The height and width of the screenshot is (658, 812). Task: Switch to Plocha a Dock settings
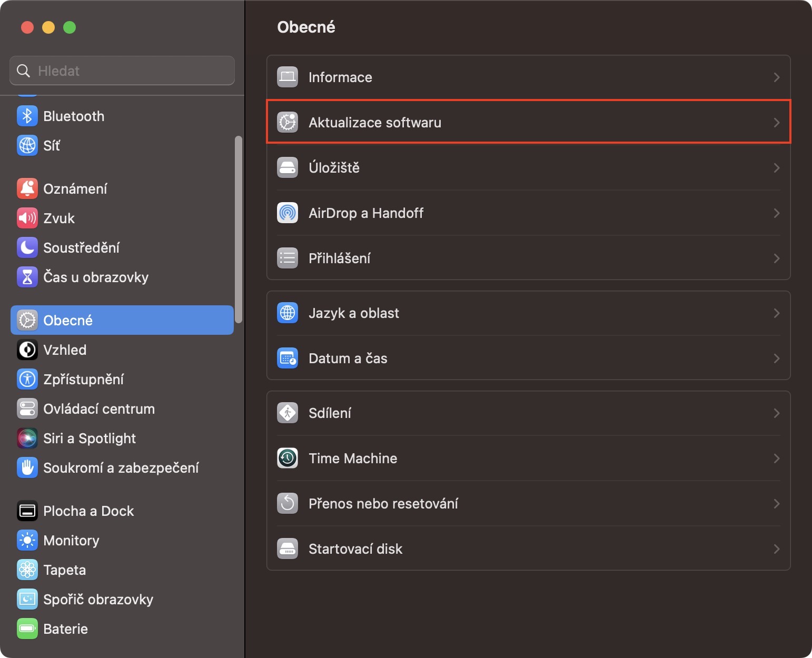click(x=88, y=511)
